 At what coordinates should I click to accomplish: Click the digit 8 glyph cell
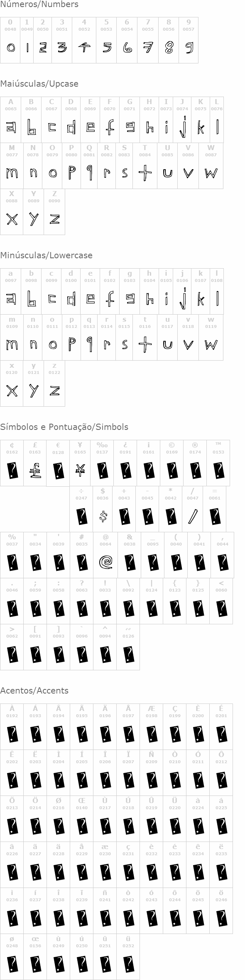(x=169, y=40)
